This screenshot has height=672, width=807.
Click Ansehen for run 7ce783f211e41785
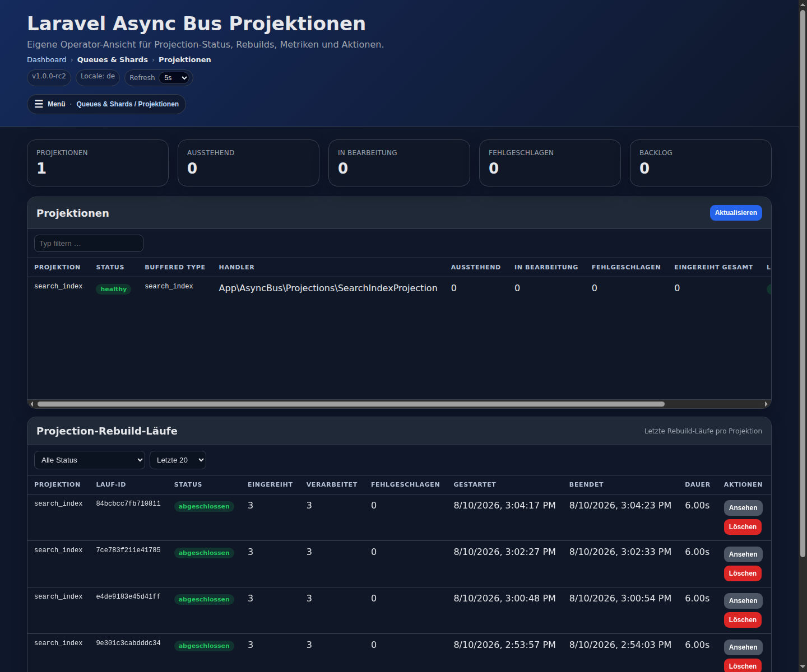[743, 554]
